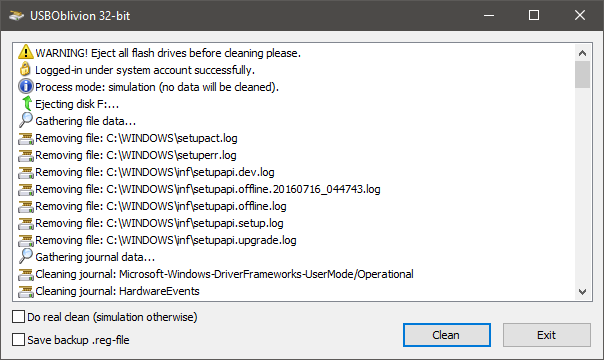Select the setupapi.offline.20160716_044743.log removal row
The image size is (604, 360).
click(x=208, y=189)
